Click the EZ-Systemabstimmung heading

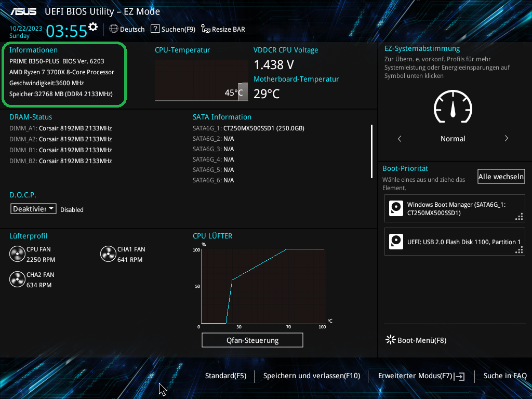click(422, 48)
